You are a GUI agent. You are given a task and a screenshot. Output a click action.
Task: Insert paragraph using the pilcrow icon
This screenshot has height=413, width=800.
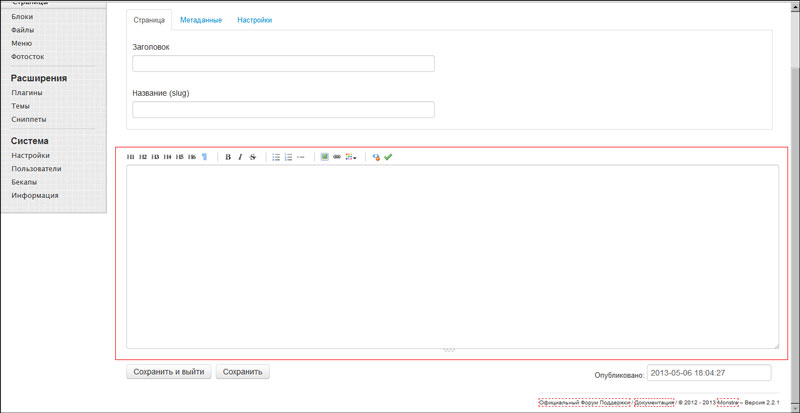tap(205, 157)
